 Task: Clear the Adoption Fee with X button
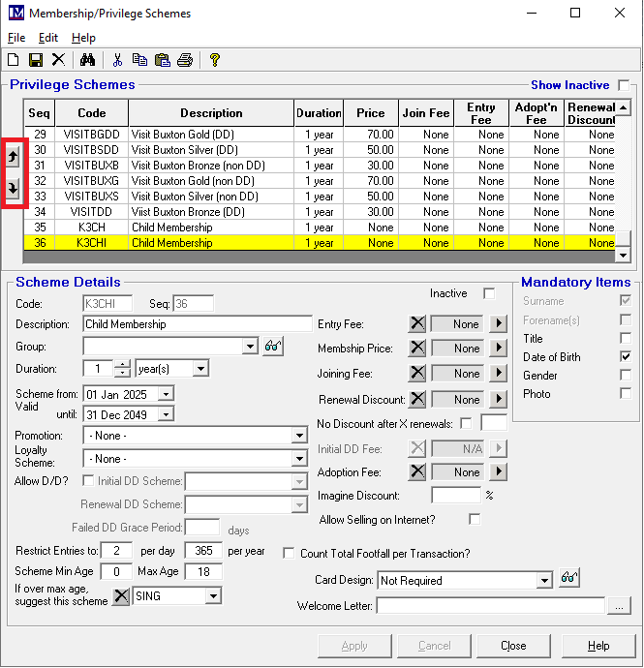416,471
